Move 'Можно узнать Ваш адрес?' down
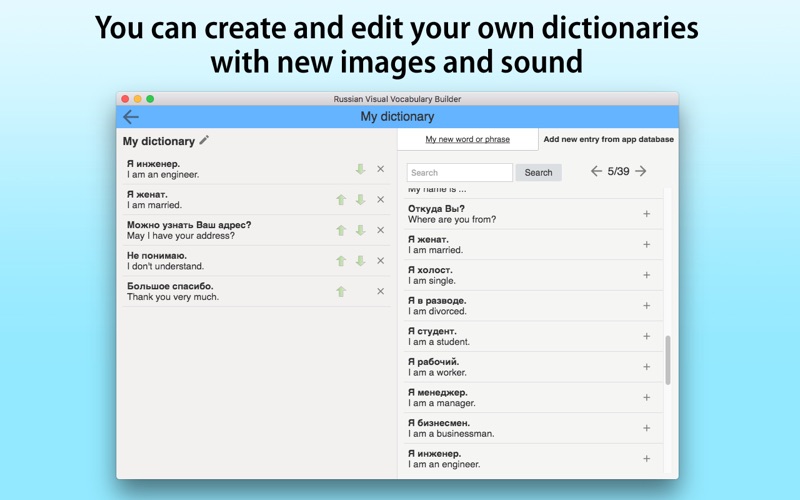The height and width of the screenshot is (500, 800). 361,230
